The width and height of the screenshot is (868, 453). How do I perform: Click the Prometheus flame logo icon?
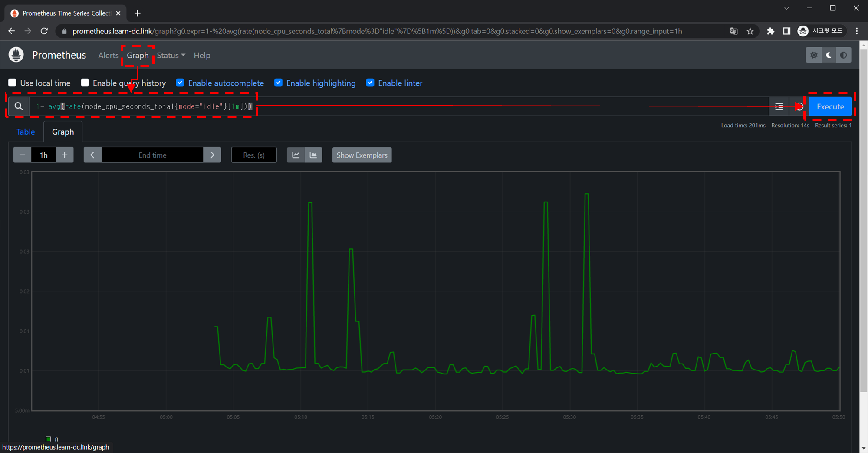click(x=16, y=55)
